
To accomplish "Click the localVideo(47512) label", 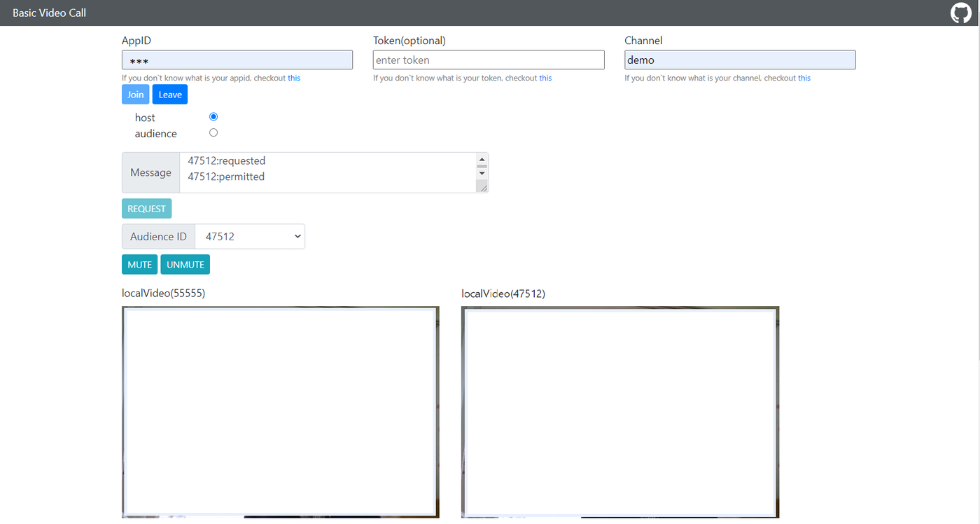I will 503,294.
